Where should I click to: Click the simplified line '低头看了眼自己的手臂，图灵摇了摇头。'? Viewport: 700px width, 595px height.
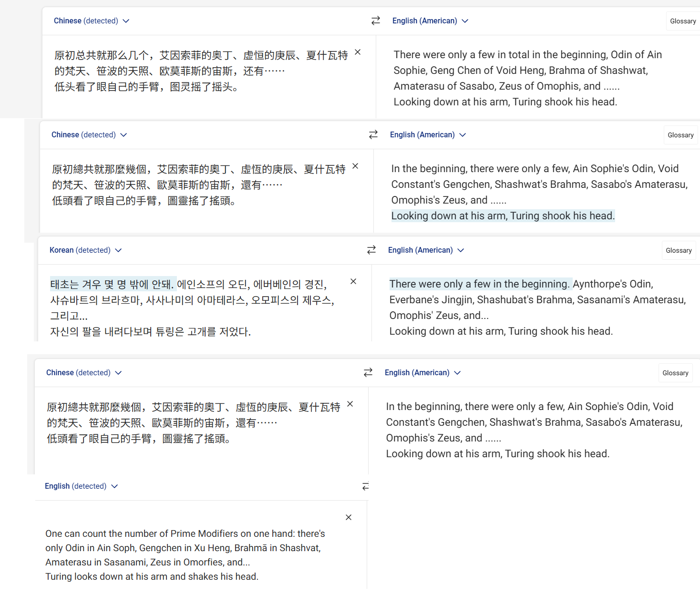point(146,87)
